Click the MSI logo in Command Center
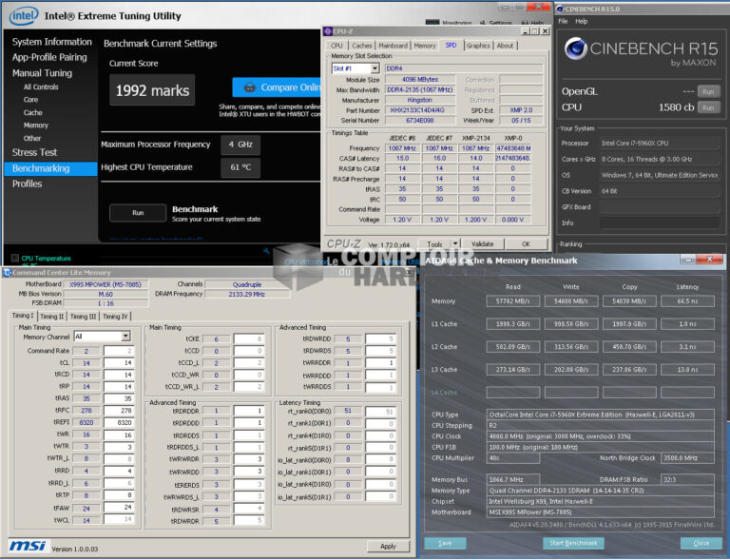 [26, 546]
